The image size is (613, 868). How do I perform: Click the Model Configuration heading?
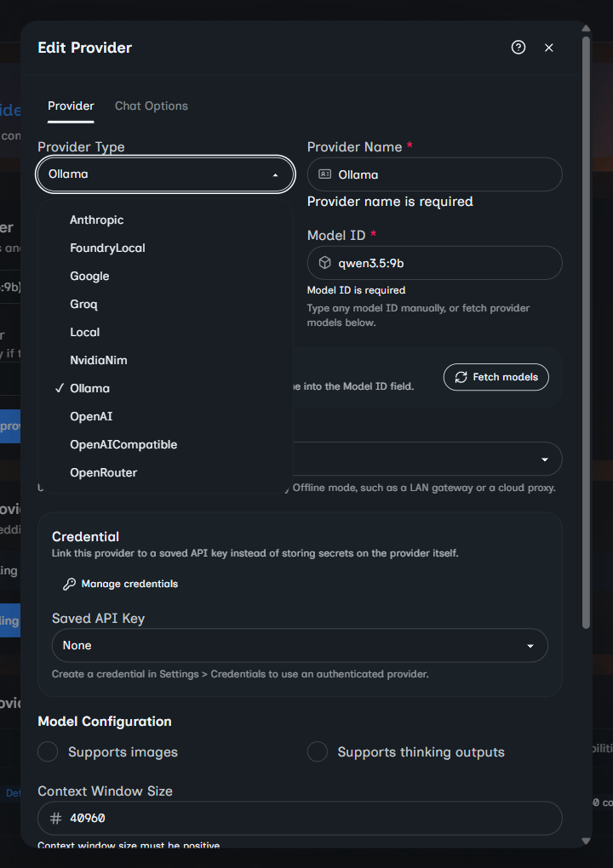point(105,722)
